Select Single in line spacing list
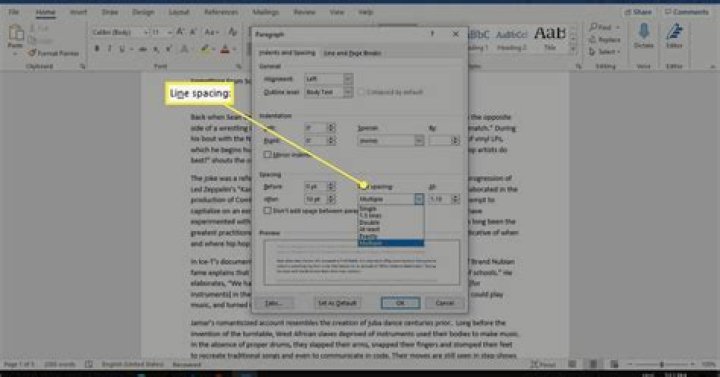Image resolution: width=720 pixels, height=377 pixels. click(x=390, y=209)
